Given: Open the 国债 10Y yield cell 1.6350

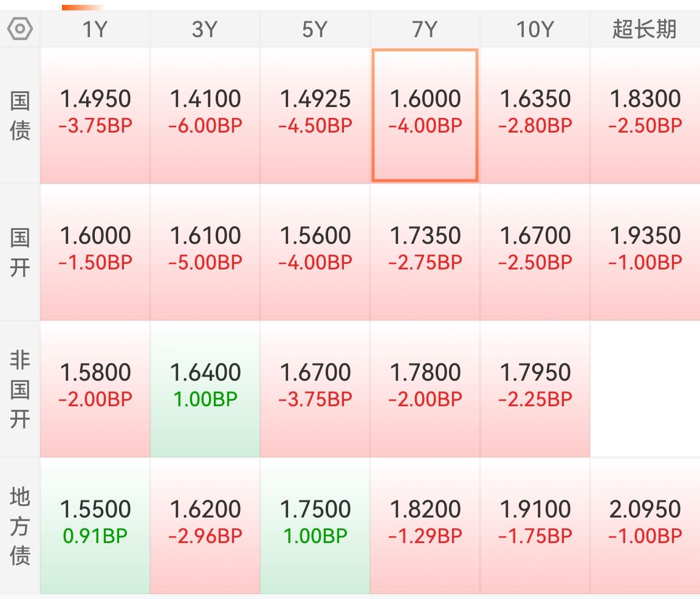Looking at the screenshot, I should pyautogui.click(x=535, y=115).
